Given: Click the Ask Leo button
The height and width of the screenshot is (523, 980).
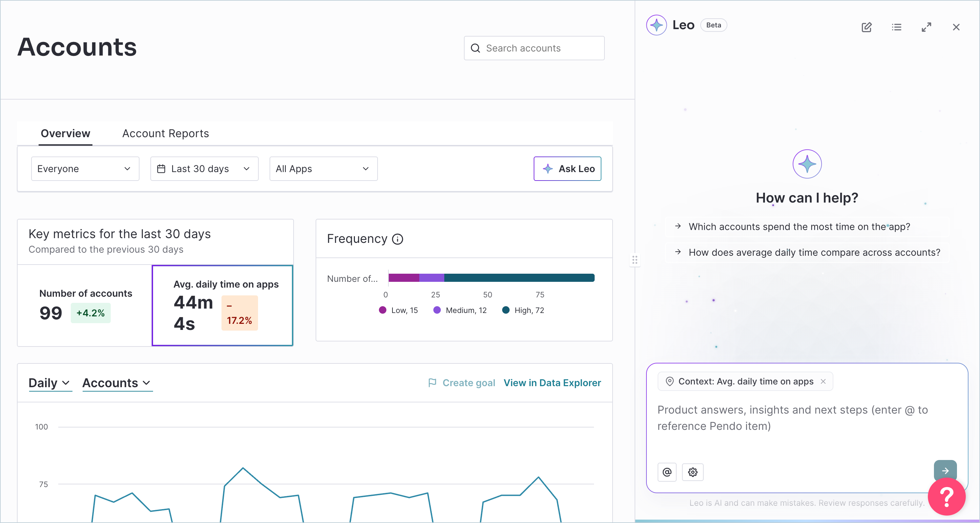Looking at the screenshot, I should tap(567, 169).
